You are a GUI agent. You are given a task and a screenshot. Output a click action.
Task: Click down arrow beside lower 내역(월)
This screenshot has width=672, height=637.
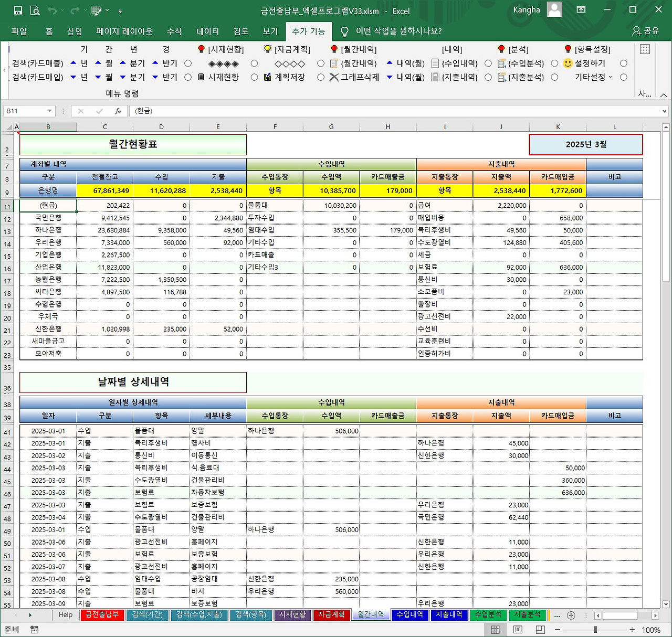coord(389,77)
